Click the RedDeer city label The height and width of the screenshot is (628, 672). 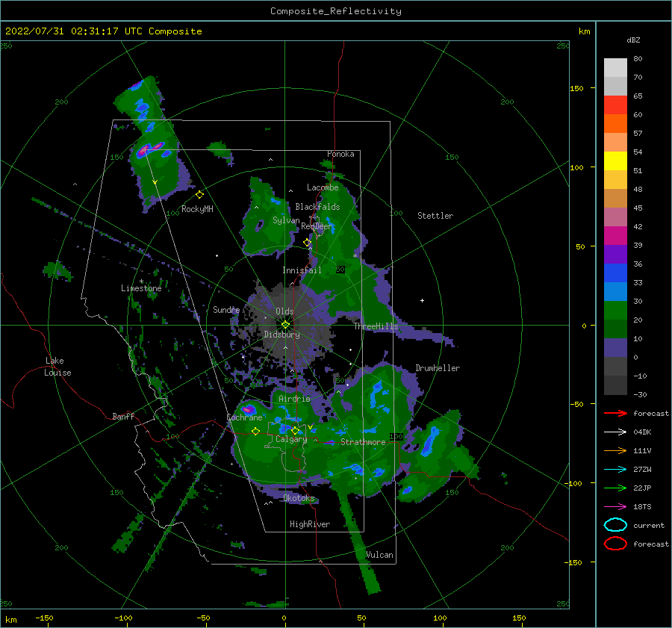(x=317, y=226)
